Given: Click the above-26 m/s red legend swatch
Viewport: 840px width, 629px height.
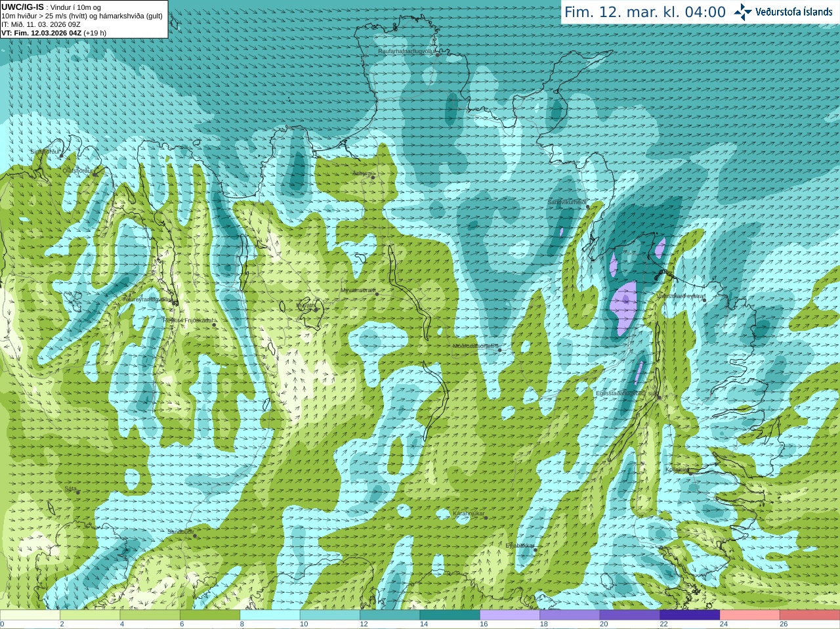Looking at the screenshot, I should pos(810,615).
